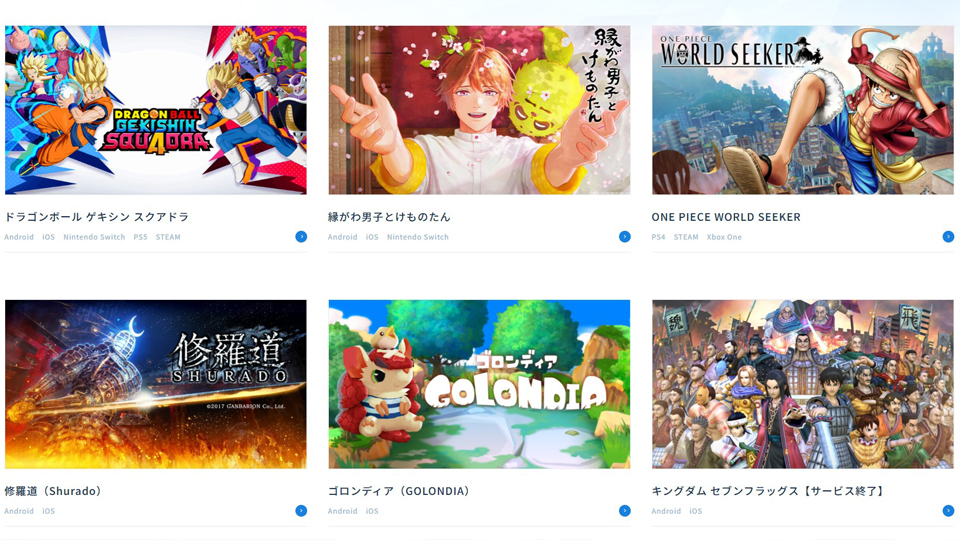Click the ONE PIECE WORLD SEEKER title link
Screen dimensions: 960x540
(726, 217)
